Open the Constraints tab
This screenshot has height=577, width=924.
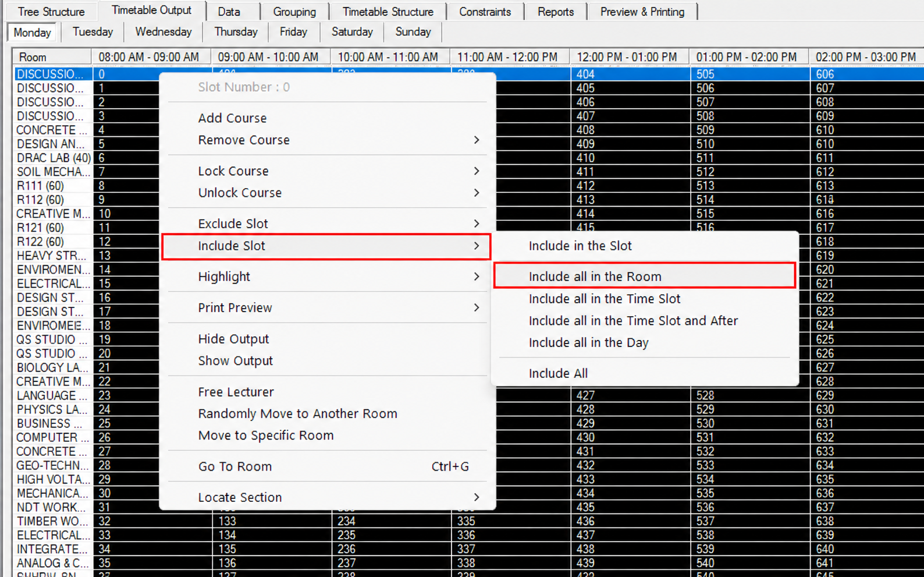coord(485,12)
